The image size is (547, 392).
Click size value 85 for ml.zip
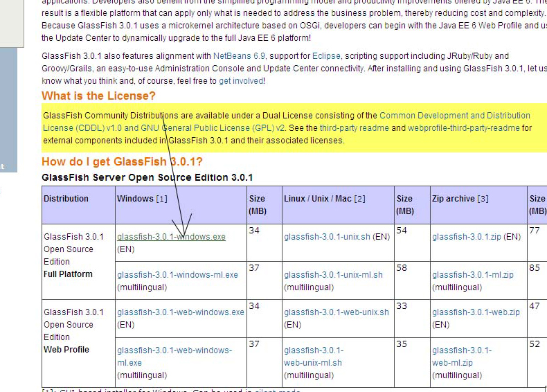click(x=535, y=268)
